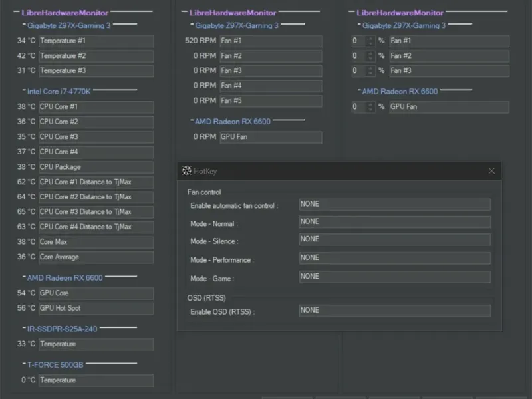Click Fan #3 percent control name field
This screenshot has height=399, width=532.
pyautogui.click(x=450, y=71)
